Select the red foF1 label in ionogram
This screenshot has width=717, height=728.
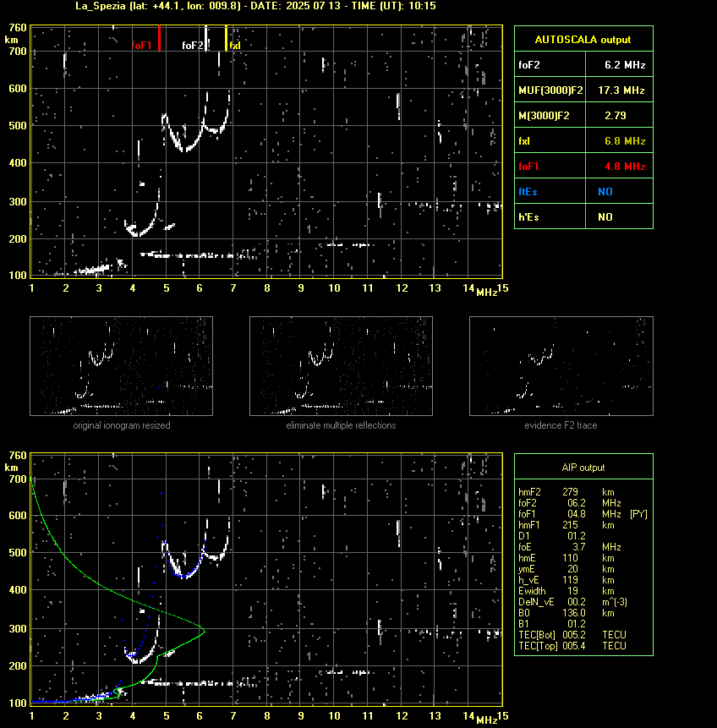(x=142, y=45)
